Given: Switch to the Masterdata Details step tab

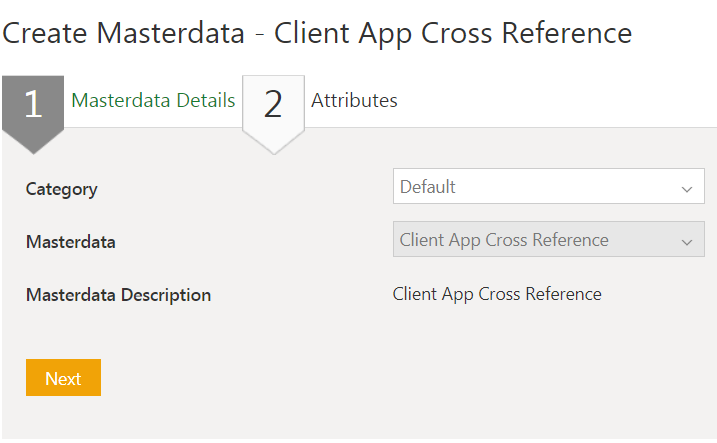Looking at the screenshot, I should pyautogui.click(x=153, y=101).
